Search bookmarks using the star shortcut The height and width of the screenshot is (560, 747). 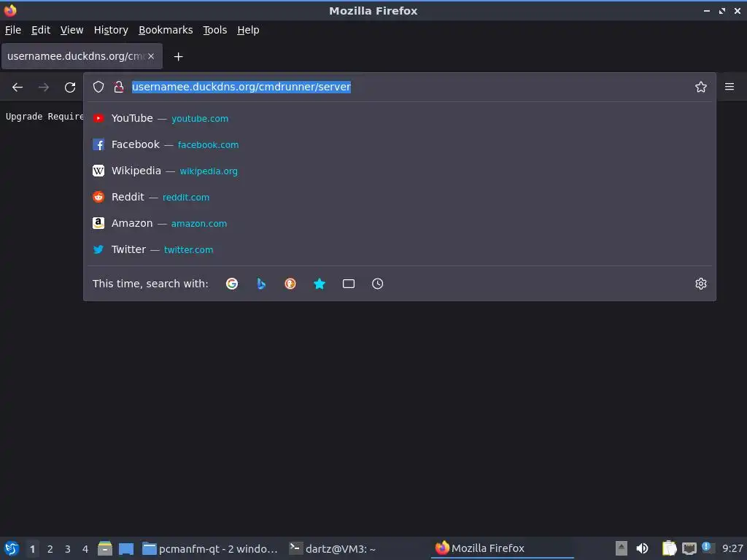coord(320,284)
